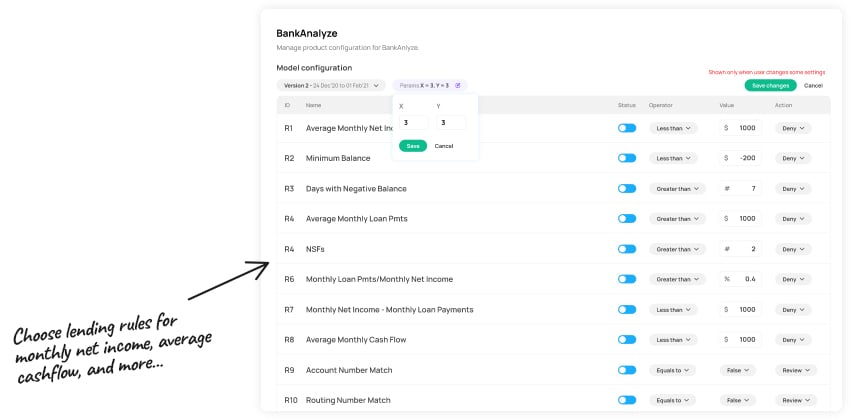Open the R7 row Deny action dropdown
The height and width of the screenshot is (420, 851).
click(x=793, y=309)
